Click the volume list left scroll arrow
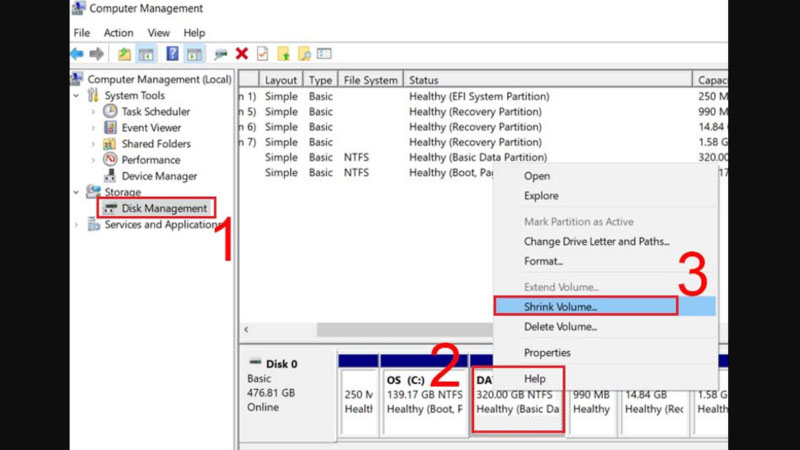Screen dimensions: 800x450 pos(246,330)
